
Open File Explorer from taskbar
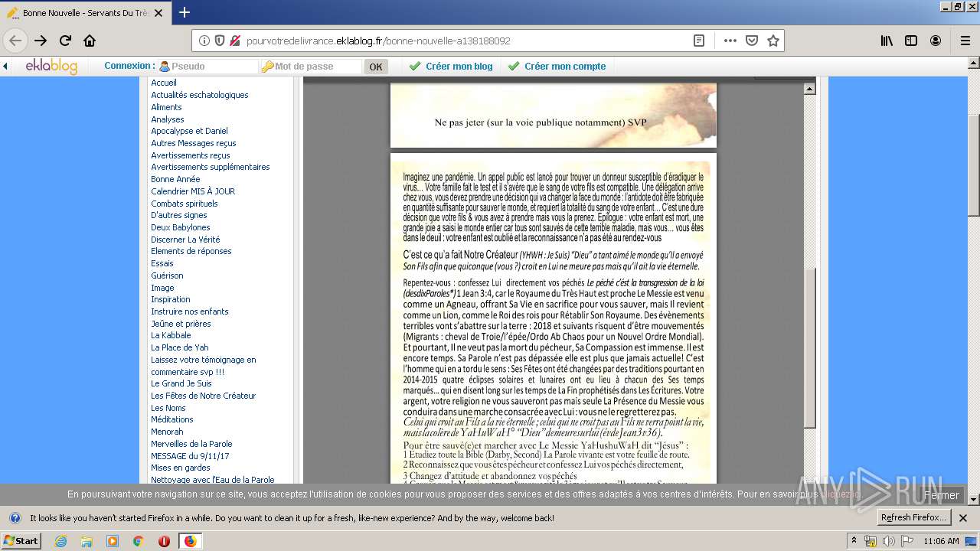pyautogui.click(x=87, y=541)
